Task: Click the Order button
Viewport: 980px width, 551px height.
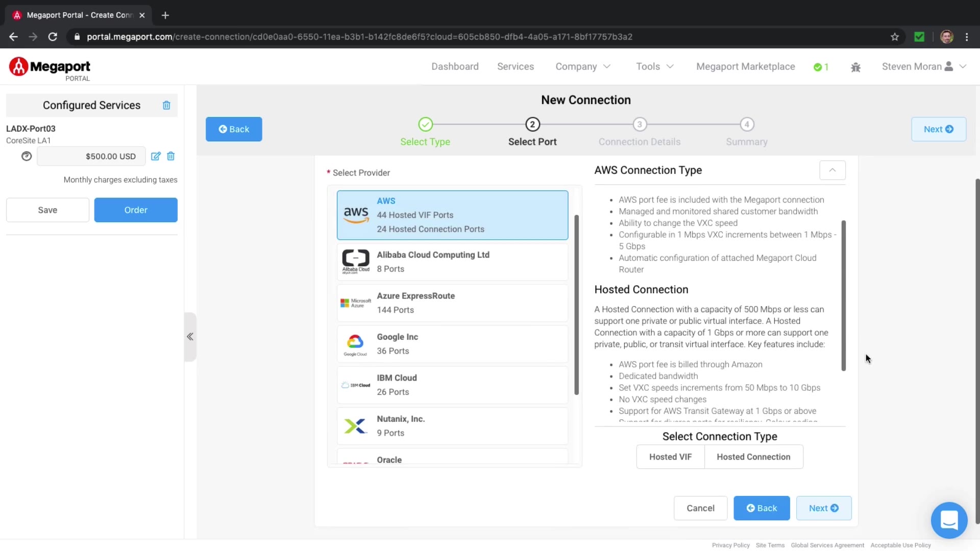Action: pos(136,210)
